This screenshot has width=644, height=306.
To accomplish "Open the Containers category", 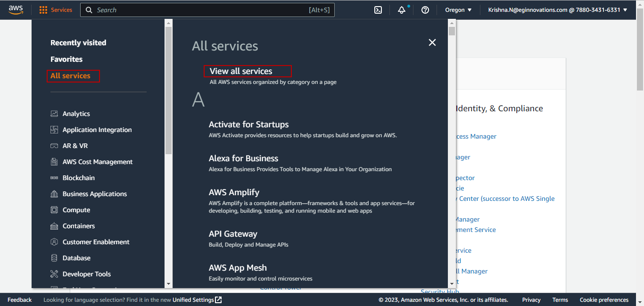I will tap(79, 226).
